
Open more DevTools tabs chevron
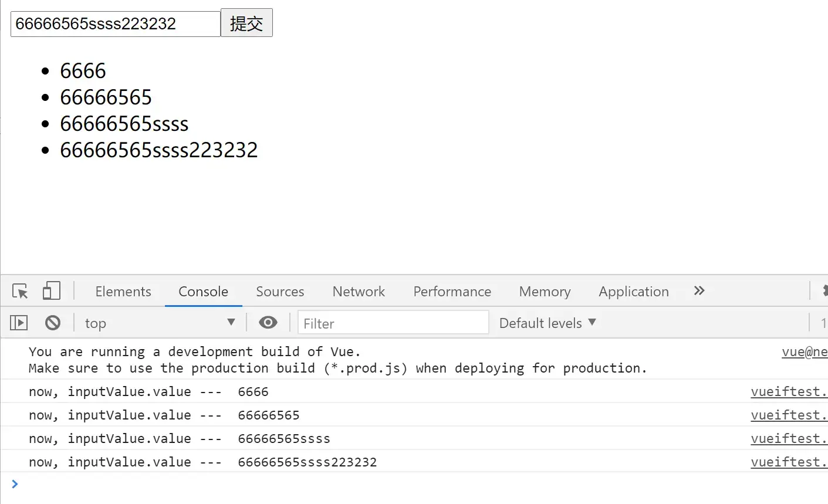(x=699, y=291)
